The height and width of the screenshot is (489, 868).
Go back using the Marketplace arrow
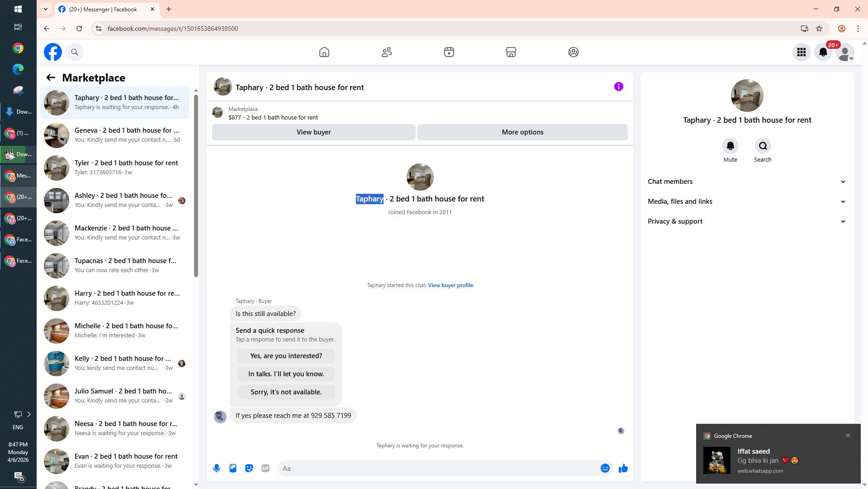[51, 78]
